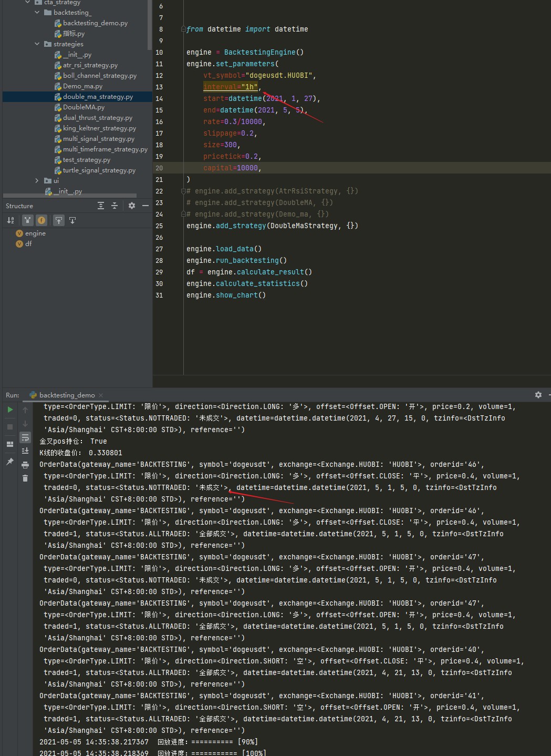Open DoubleMA.py file
551x756 pixels.
coord(80,107)
